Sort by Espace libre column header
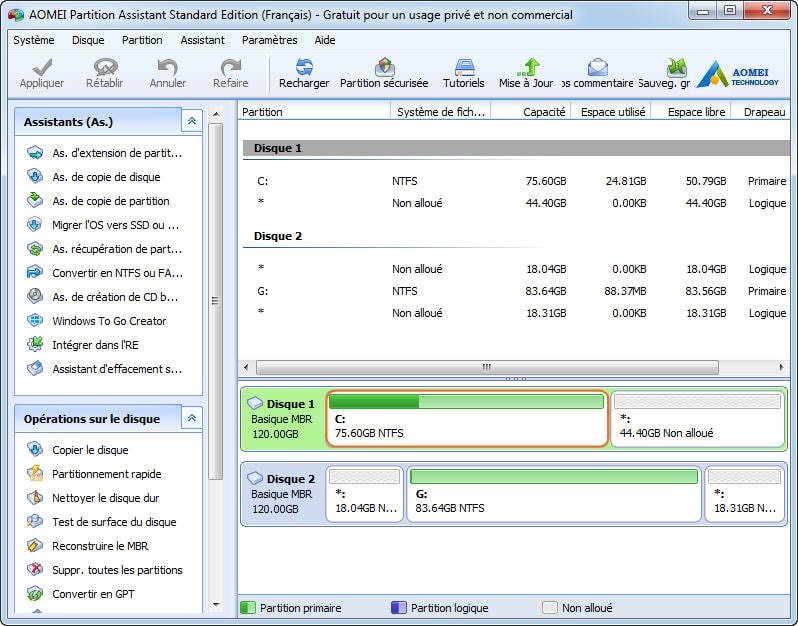Image resolution: width=798 pixels, height=626 pixels. tap(691, 111)
